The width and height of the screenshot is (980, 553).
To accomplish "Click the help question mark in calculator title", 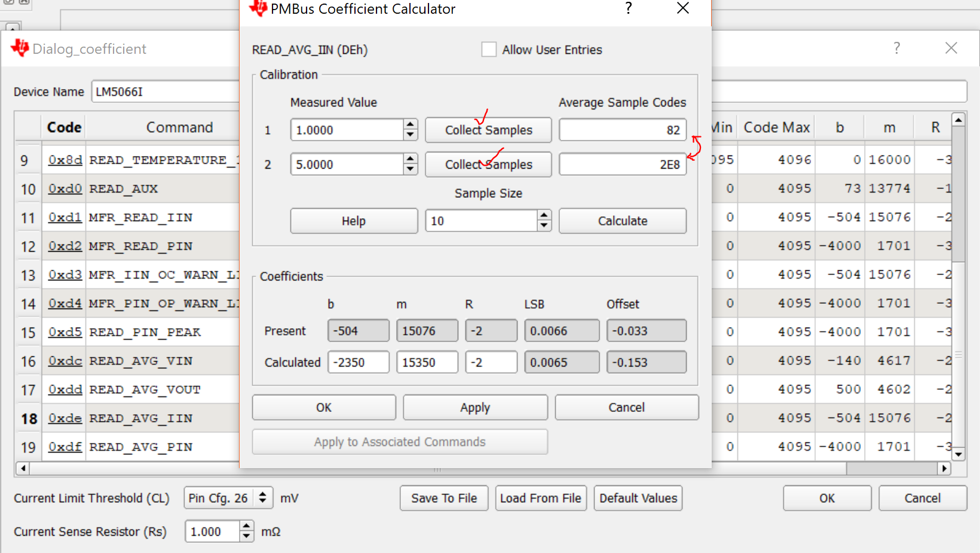I will coord(628,8).
